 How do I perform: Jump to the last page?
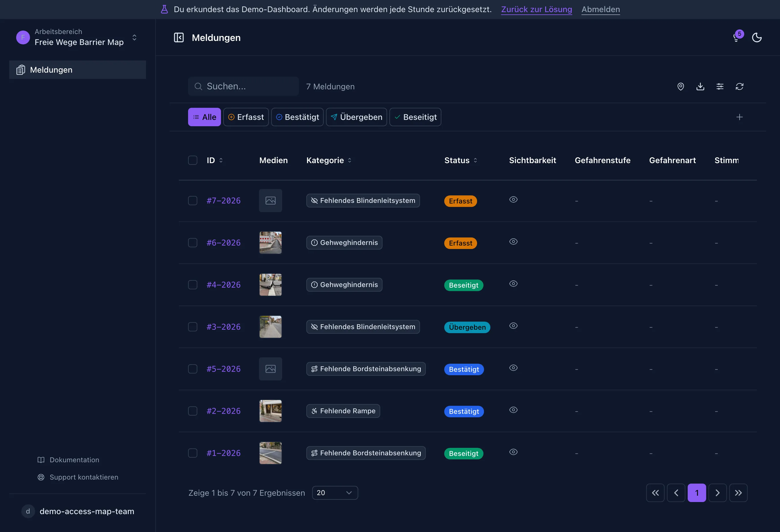pos(738,493)
